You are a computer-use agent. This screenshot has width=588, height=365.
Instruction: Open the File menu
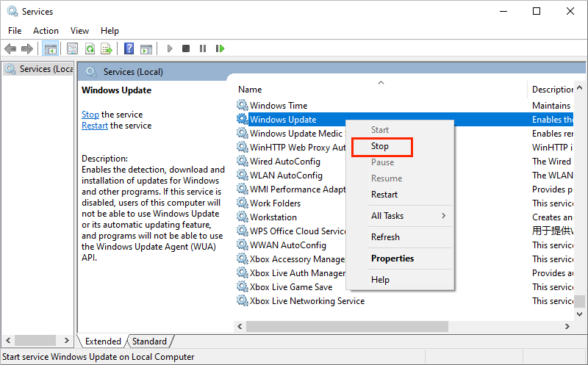tap(15, 31)
